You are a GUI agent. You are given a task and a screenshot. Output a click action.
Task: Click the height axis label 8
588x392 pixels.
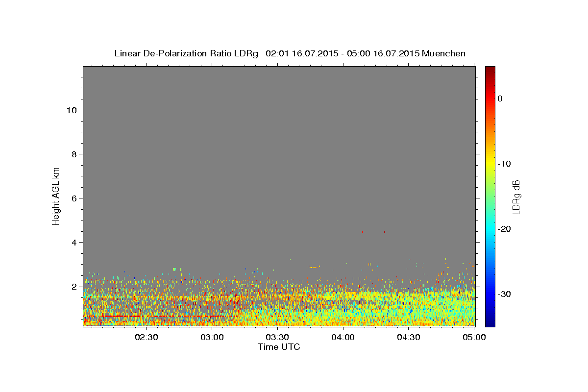74,154
